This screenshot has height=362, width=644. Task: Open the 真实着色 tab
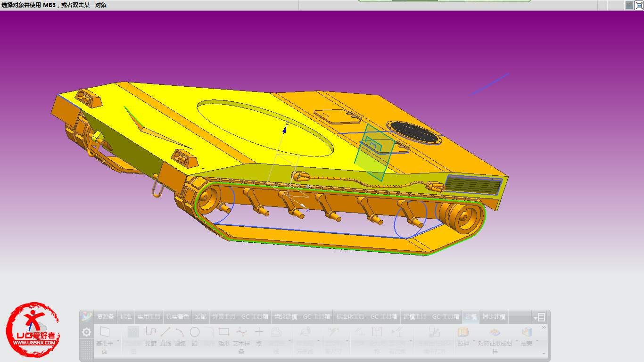[x=178, y=317]
